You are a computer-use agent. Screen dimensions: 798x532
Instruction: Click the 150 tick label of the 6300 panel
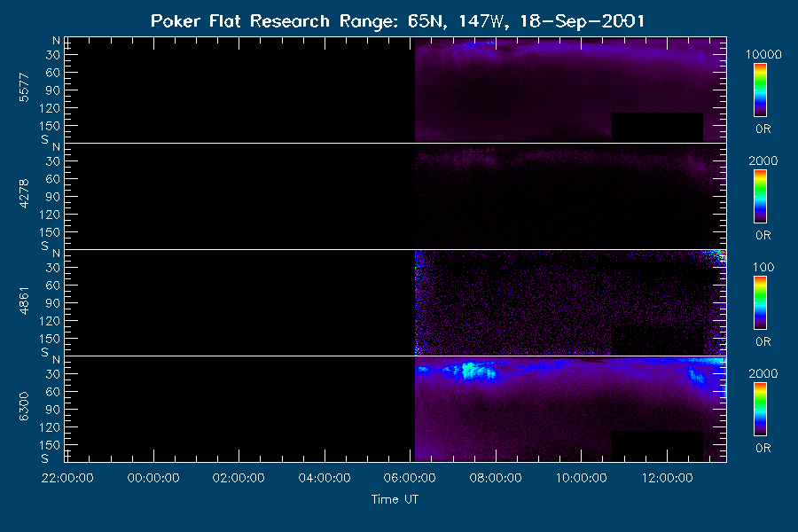pos(50,445)
